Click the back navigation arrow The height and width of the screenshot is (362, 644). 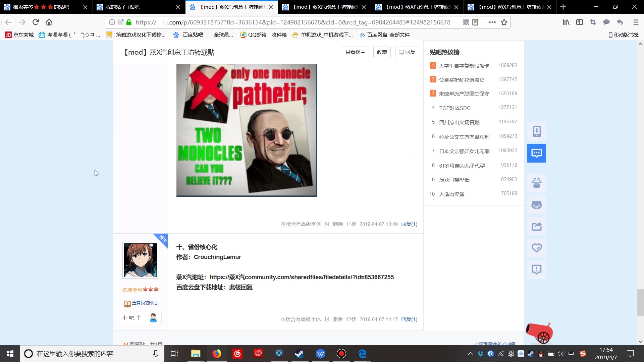coord(8,22)
